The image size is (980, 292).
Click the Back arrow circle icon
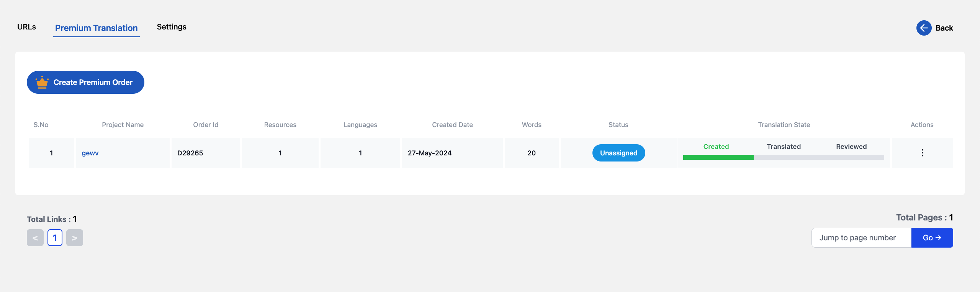click(x=924, y=28)
